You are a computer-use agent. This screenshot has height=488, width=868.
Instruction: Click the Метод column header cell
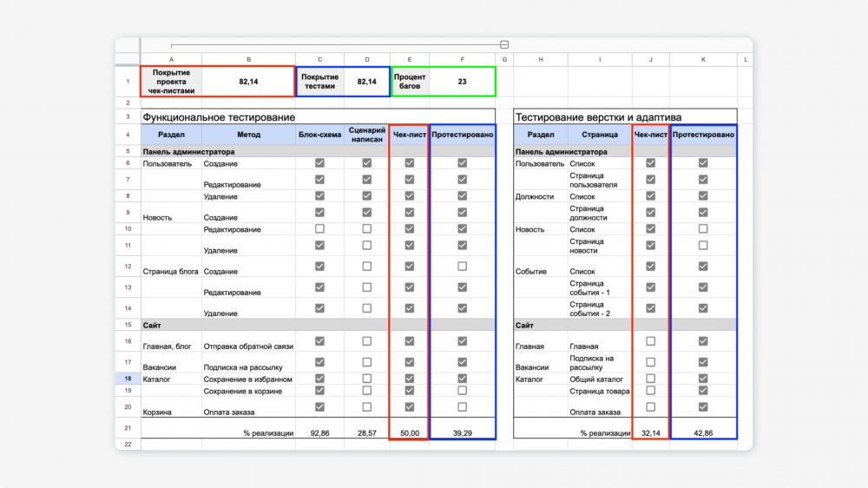pos(248,135)
